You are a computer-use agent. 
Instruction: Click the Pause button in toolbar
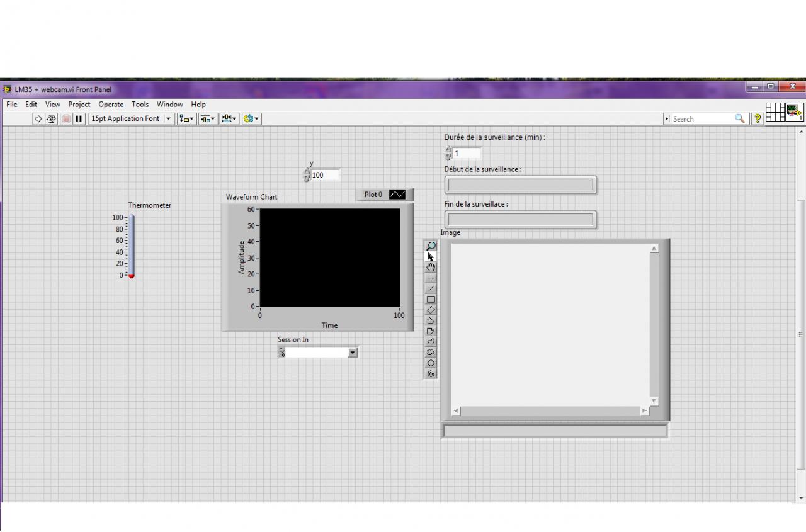click(x=79, y=118)
